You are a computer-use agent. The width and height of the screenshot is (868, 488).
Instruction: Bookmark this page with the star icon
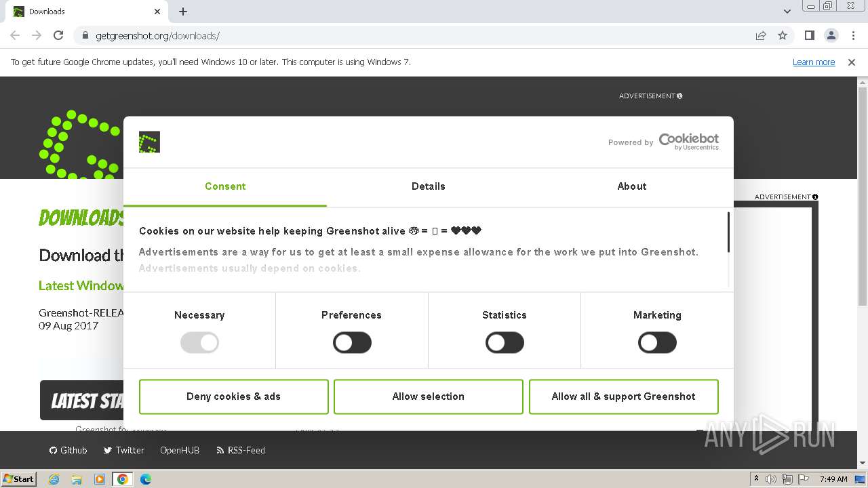click(x=783, y=36)
